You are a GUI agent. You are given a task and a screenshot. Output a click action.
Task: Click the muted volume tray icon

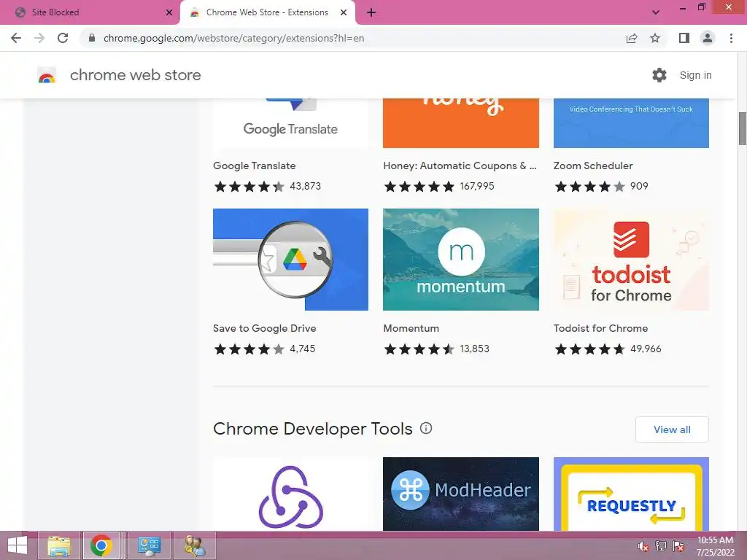[643, 546]
